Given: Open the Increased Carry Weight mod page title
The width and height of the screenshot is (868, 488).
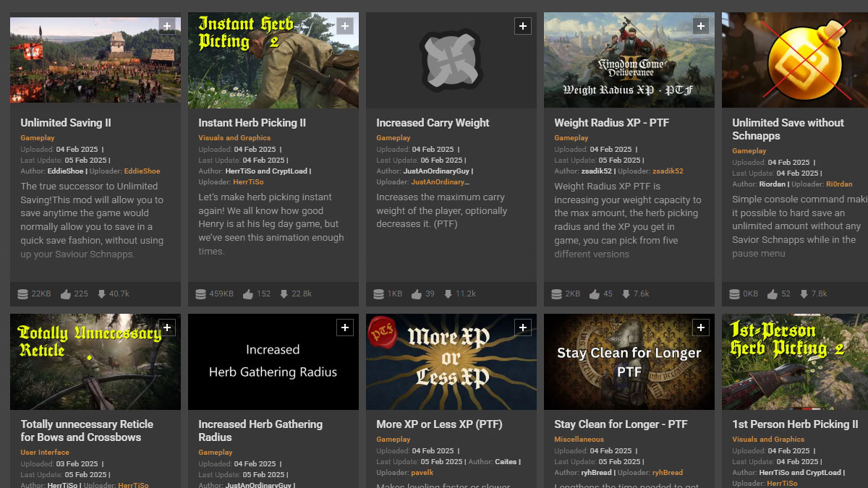Looking at the screenshot, I should pos(432,122).
